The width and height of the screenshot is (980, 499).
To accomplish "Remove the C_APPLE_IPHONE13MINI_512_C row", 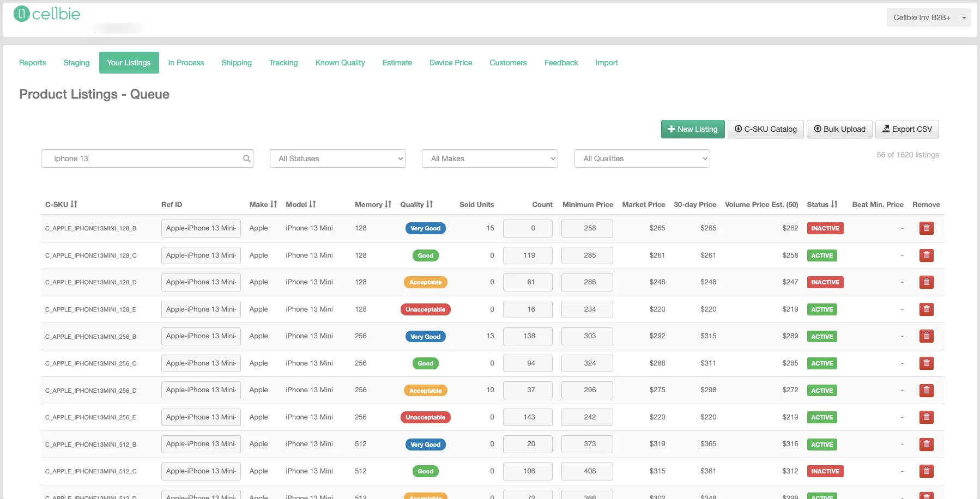I will pos(926,471).
